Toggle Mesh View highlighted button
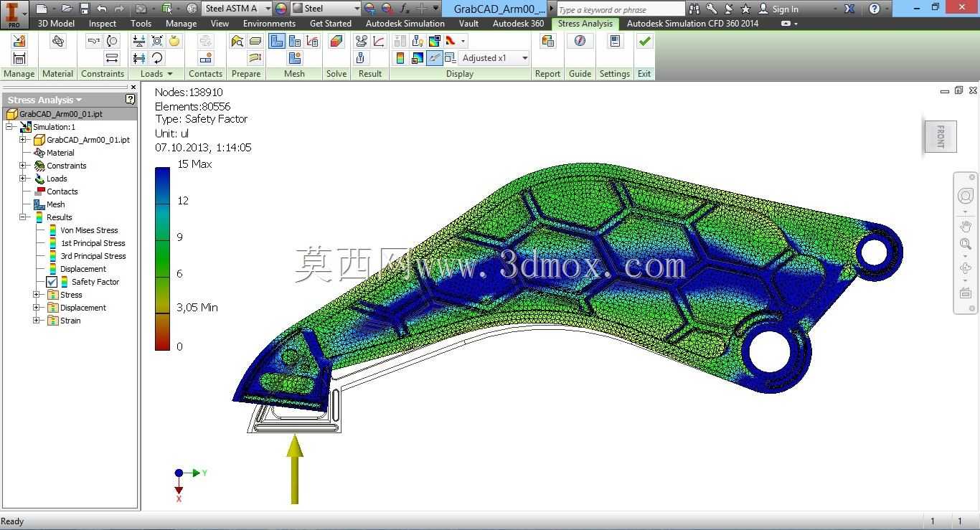980x530 pixels. tap(276, 41)
